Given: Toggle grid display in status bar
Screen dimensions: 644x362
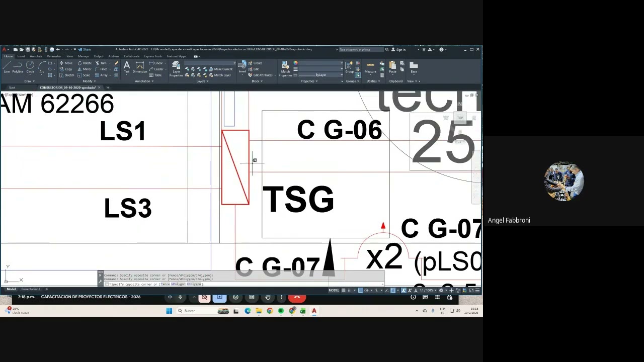Looking at the screenshot, I should [344, 290].
